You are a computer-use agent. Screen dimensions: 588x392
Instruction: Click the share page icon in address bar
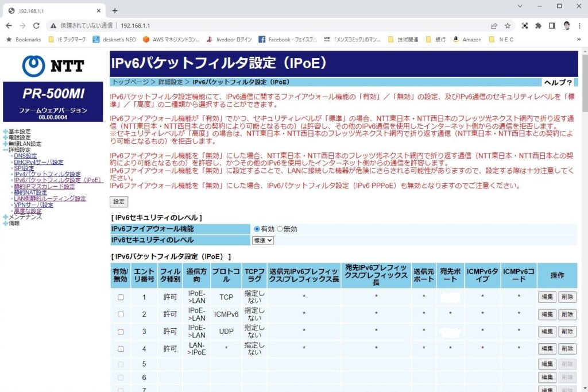494,26
